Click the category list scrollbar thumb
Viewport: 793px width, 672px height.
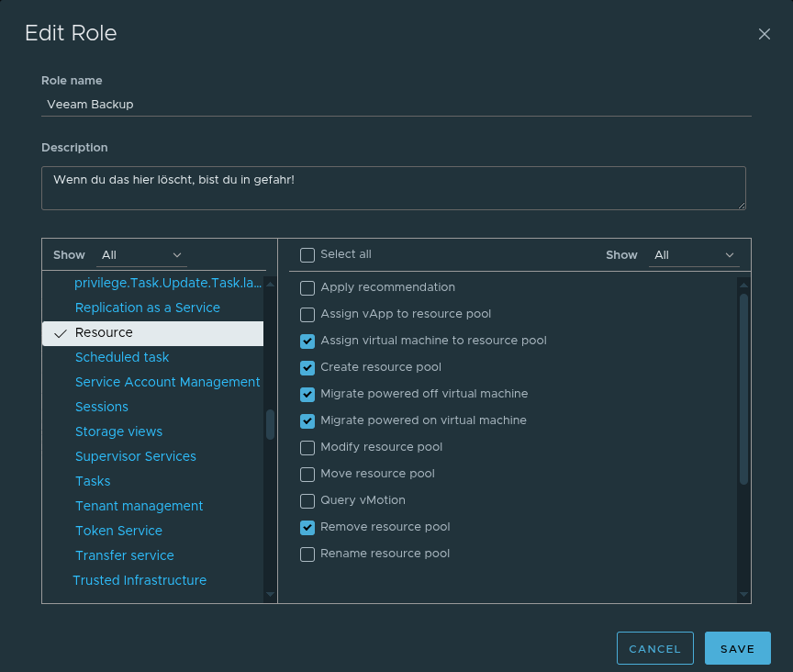point(270,424)
